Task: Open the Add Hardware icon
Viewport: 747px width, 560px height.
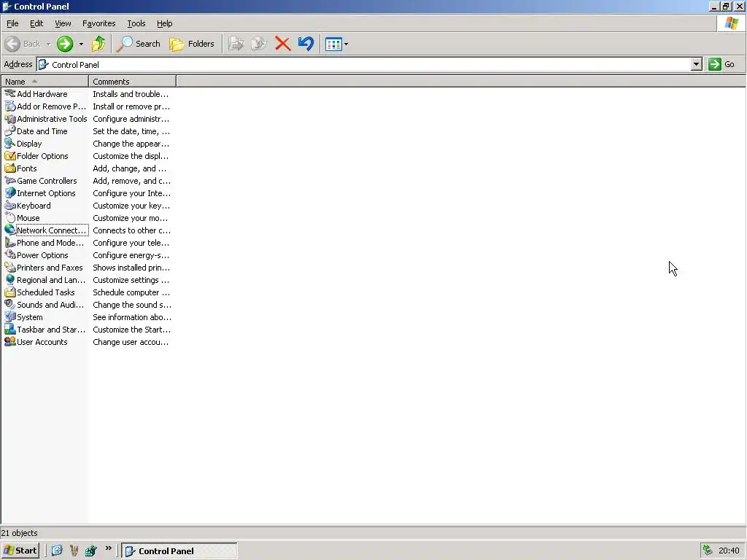Action: tap(10, 94)
